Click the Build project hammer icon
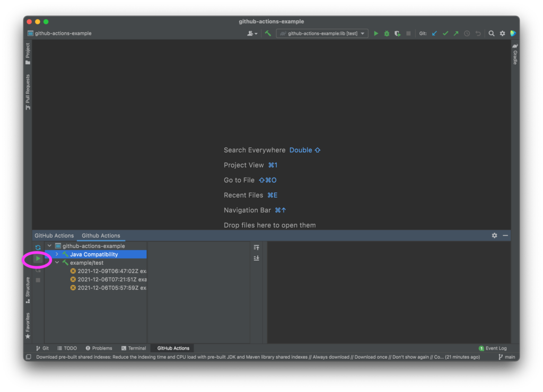Screen dimensions: 543x392 (268, 33)
